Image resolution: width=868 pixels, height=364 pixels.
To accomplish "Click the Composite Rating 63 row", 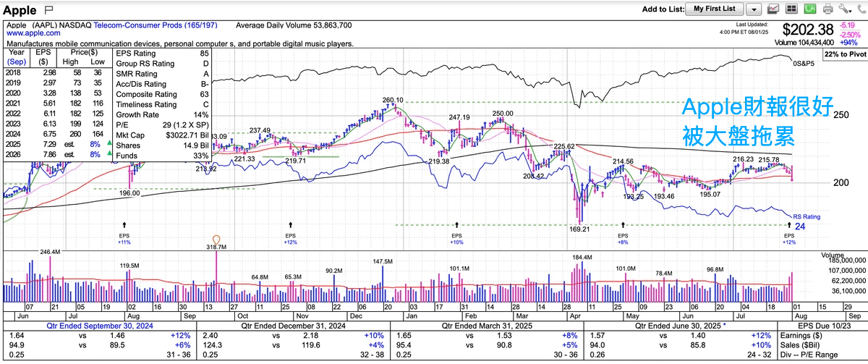I will pos(163,94).
